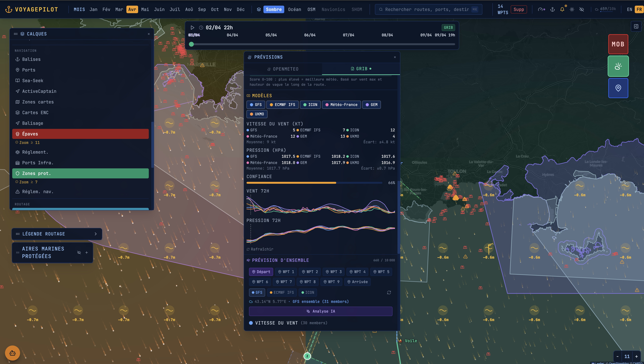Viewport: 644px width, 364px height.
Task: Switch to the OPENMETEO tab
Action: [x=283, y=69]
